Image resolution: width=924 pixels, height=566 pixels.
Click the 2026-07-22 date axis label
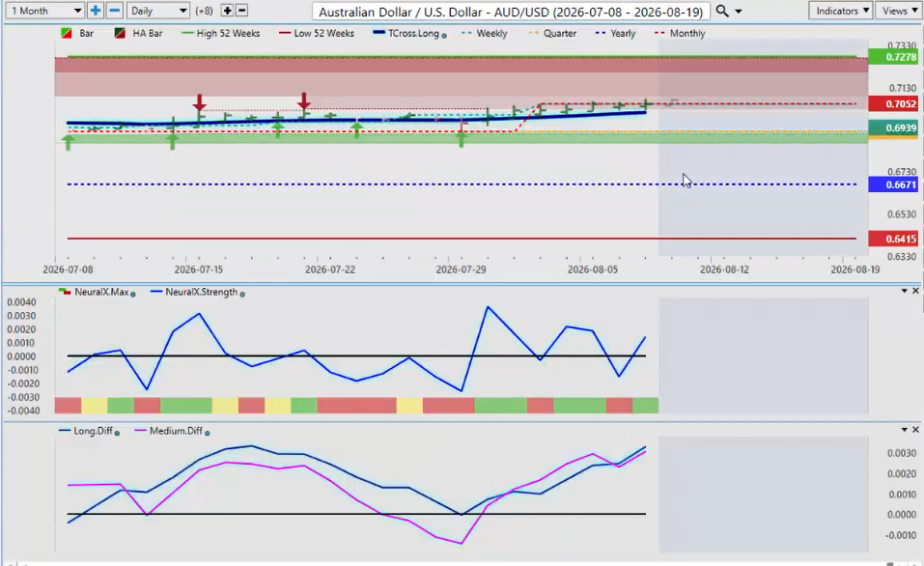(x=330, y=269)
